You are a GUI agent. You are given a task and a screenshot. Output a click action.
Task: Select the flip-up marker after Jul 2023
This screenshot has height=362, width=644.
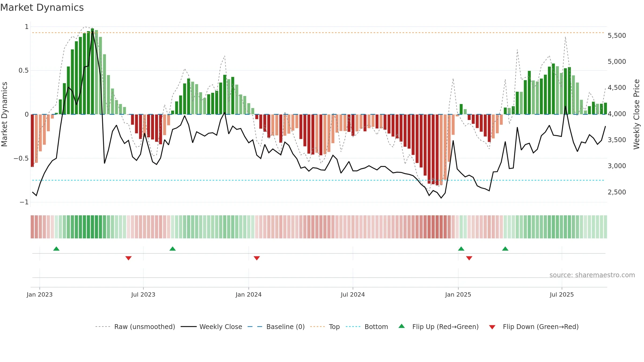point(173,249)
